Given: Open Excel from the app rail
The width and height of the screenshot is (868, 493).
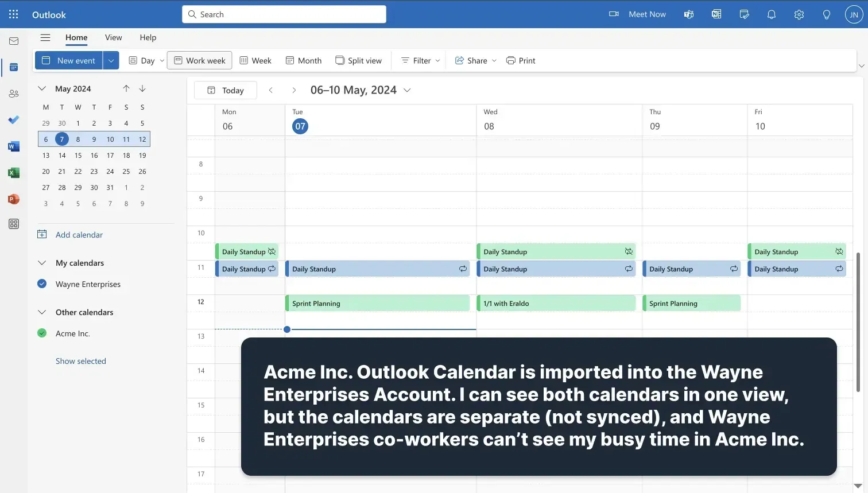Looking at the screenshot, I should (x=14, y=172).
